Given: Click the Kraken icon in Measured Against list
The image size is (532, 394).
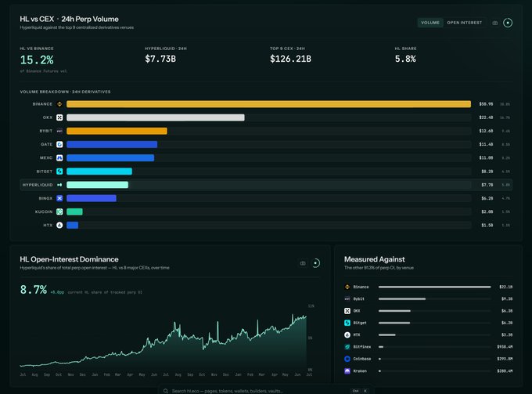Looking at the screenshot, I should [x=347, y=371].
